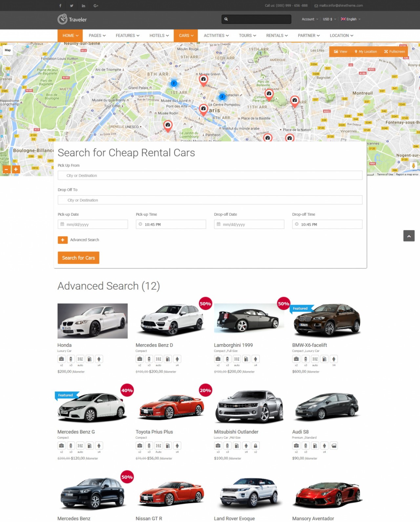The image size is (420, 522).
Task: Expand the LOCATION menu
Action: click(342, 35)
